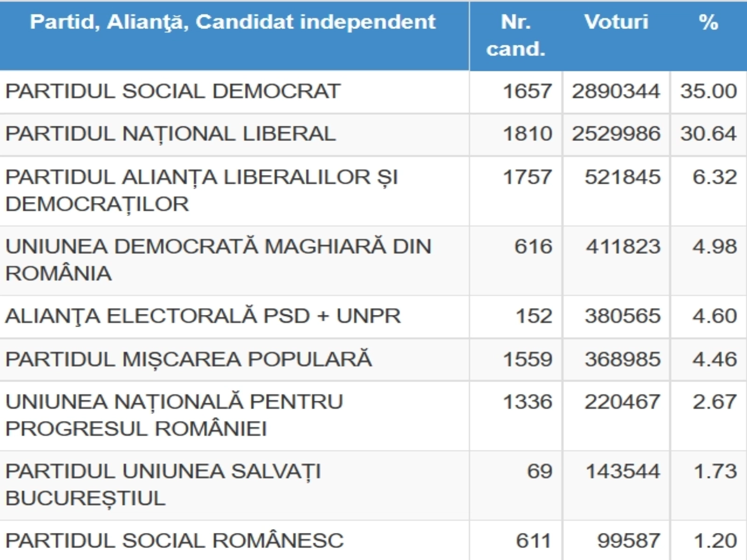
Task: Click the PARTIDUL MIȘCAREA POPULARĂ name
Action: point(189,359)
